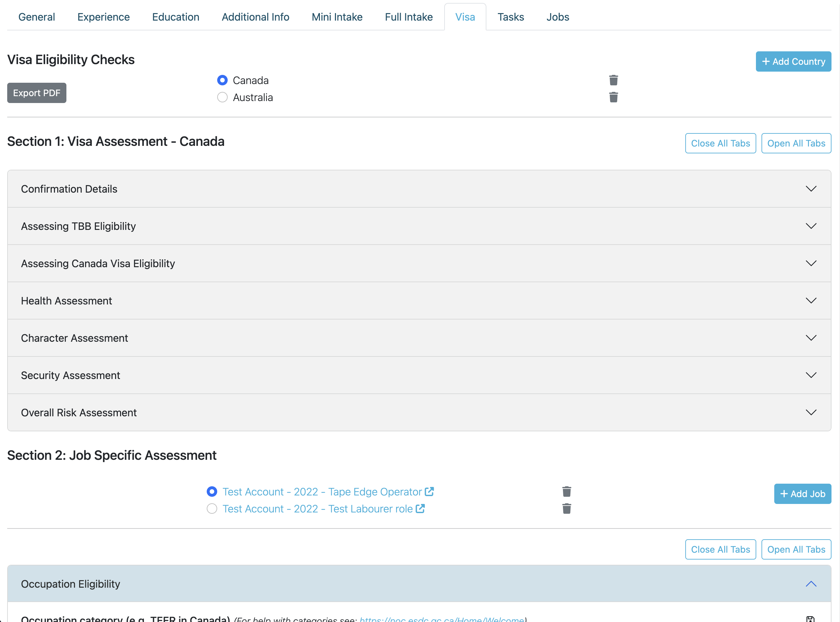Viewport: 840px width, 622px height.
Task: Expand the Health Assessment section
Action: pos(811,301)
